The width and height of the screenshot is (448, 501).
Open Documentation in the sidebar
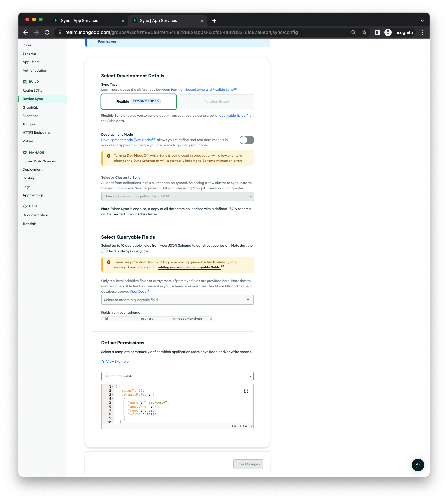tap(35, 215)
